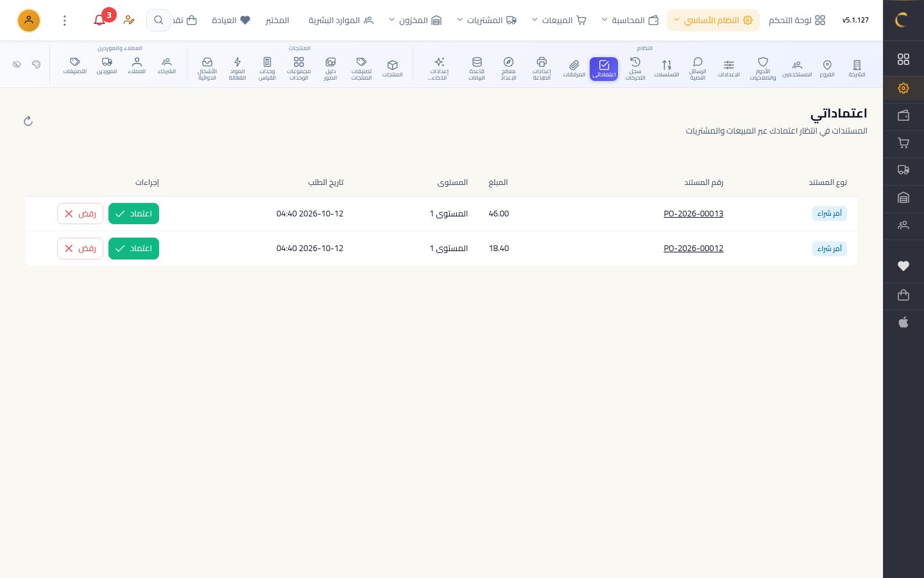
Task: Open الشركة (Company) settings icon
Action: [x=857, y=68]
